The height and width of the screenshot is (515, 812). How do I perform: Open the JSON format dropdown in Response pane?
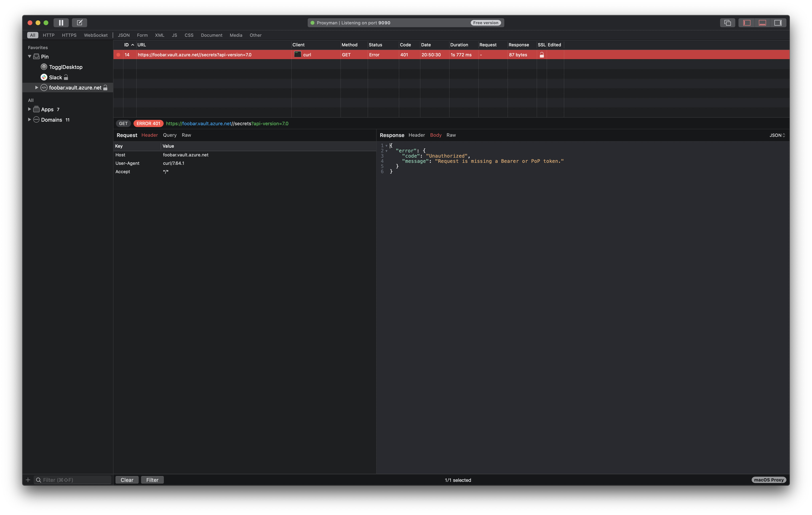pyautogui.click(x=777, y=135)
